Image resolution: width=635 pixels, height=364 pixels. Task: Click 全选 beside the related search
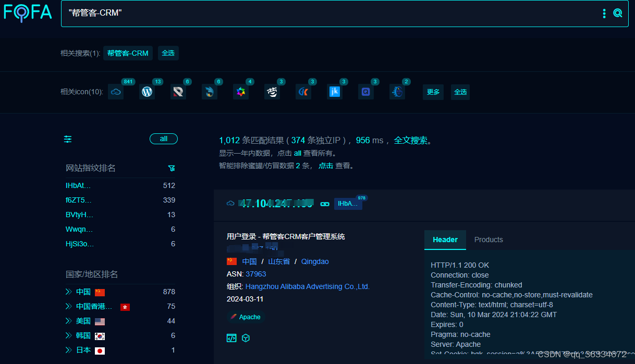tap(168, 53)
